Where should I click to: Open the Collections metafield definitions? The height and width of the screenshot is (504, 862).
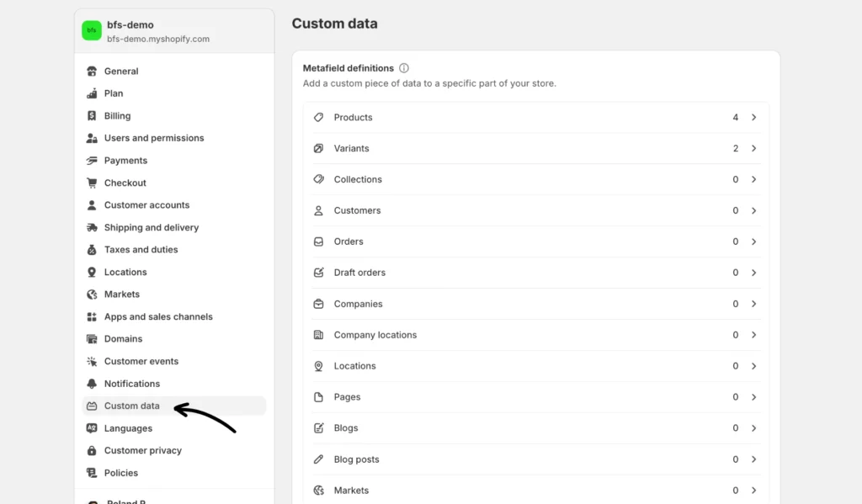click(x=358, y=179)
